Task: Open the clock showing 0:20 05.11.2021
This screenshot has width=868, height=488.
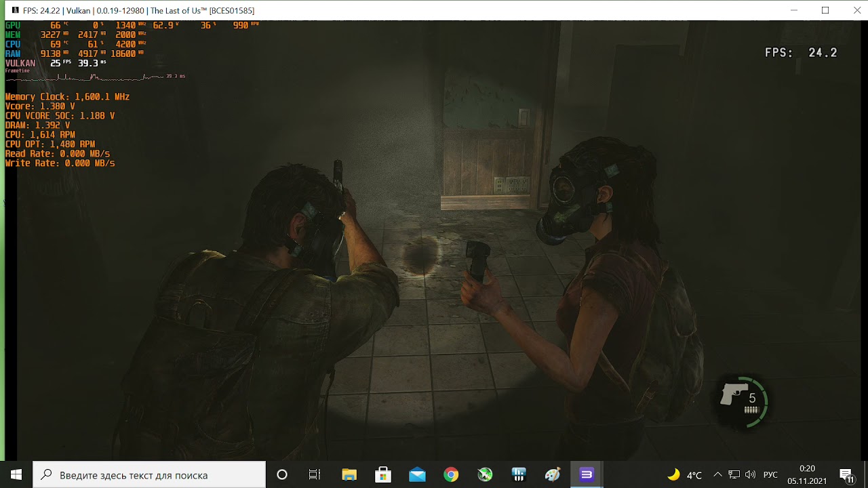Action: [807, 474]
